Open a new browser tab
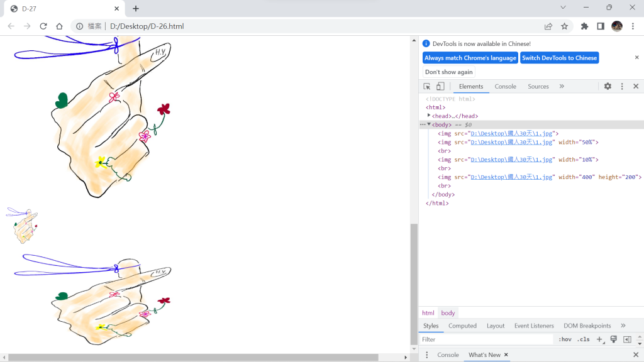This screenshot has height=362, width=644. tap(136, 8)
